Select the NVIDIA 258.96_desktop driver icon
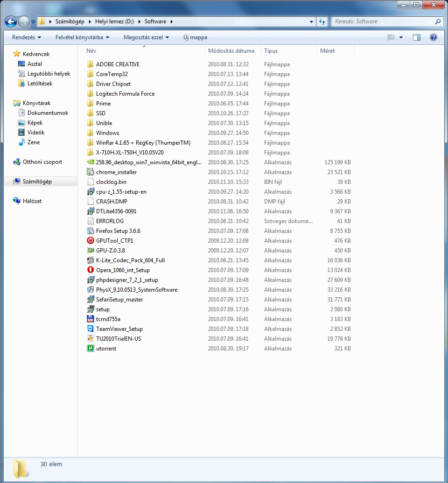This screenshot has width=448, height=483. [90, 162]
